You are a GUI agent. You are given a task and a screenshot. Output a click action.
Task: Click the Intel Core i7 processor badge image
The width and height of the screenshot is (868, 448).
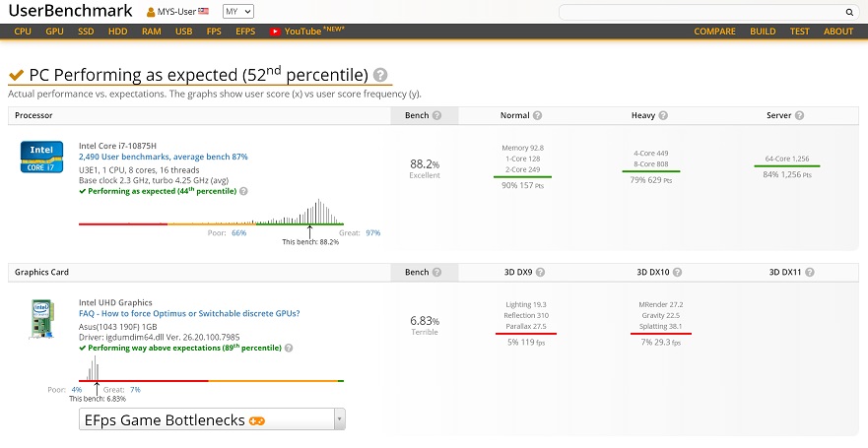point(42,157)
